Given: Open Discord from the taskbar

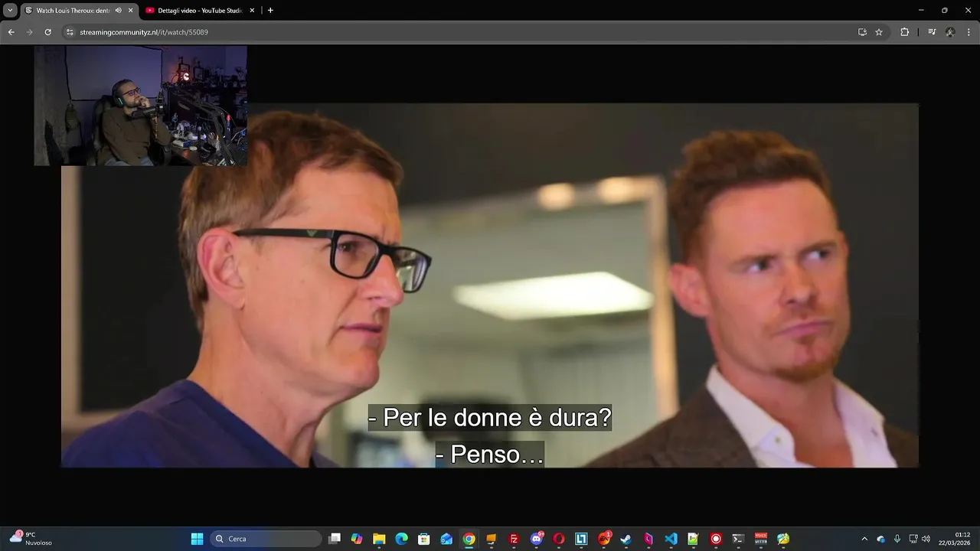Looking at the screenshot, I should point(537,539).
